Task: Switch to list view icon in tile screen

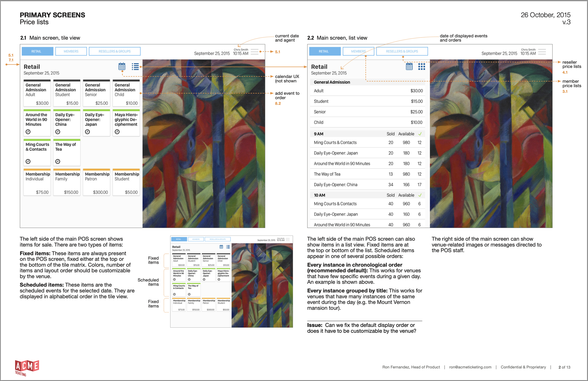Action: pos(135,67)
